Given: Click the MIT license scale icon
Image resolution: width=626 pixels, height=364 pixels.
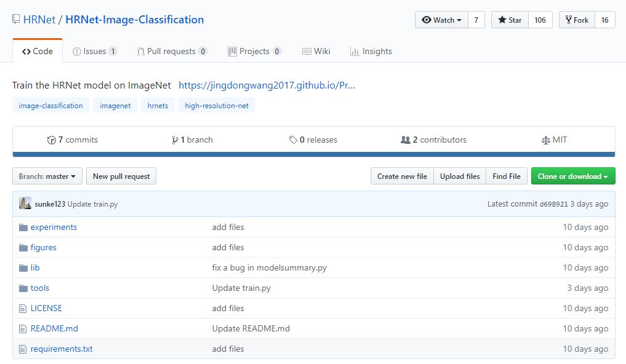Looking at the screenshot, I should tap(545, 140).
